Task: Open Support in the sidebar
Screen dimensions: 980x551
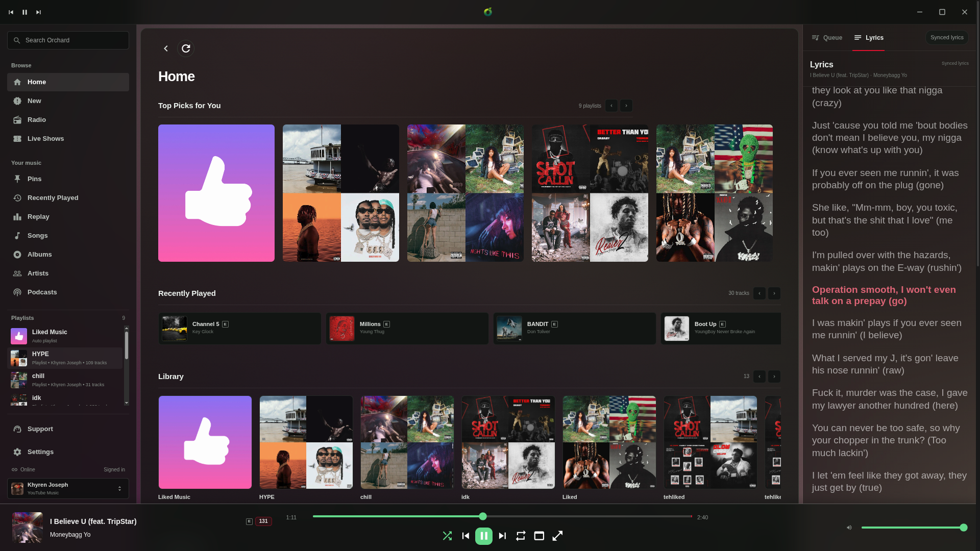Action: tap(68, 429)
